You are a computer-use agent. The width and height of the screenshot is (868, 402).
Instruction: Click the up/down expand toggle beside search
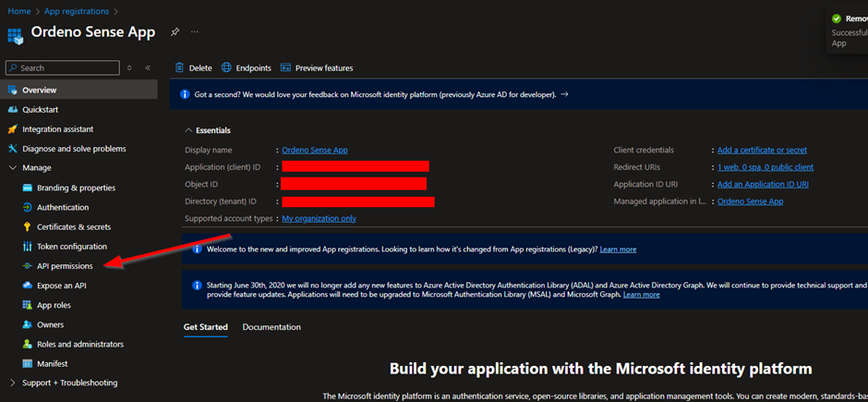[x=129, y=68]
